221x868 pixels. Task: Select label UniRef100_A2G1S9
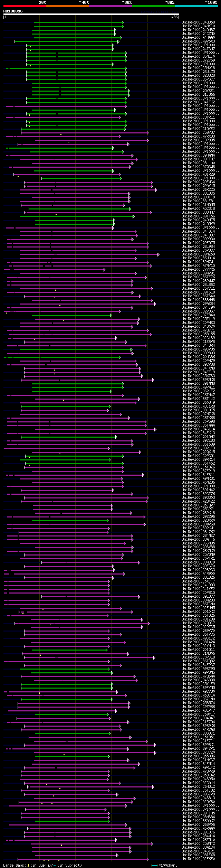click(198, 338)
